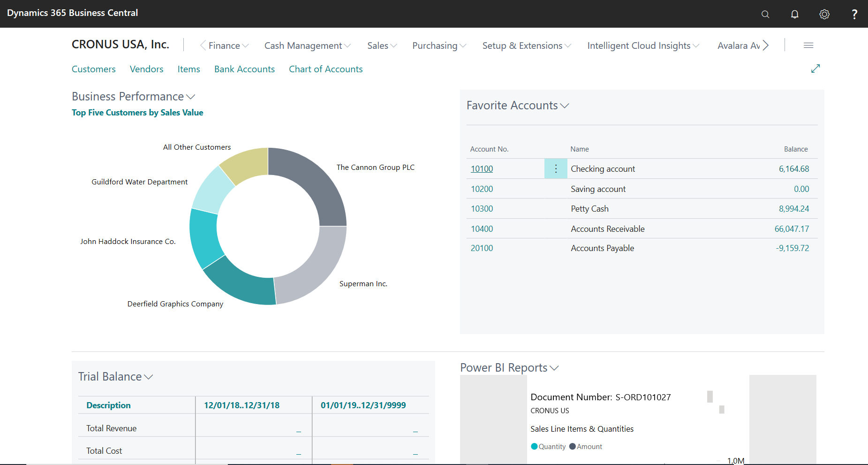Screen dimensions: 868x465
Task: Go to Bank Accounts
Action: coord(245,69)
